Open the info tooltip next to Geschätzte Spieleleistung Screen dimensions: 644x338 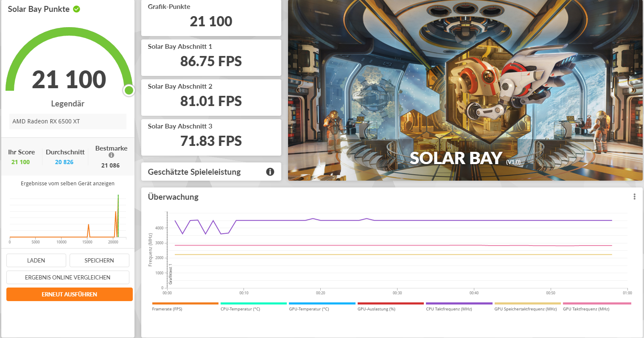270,171
